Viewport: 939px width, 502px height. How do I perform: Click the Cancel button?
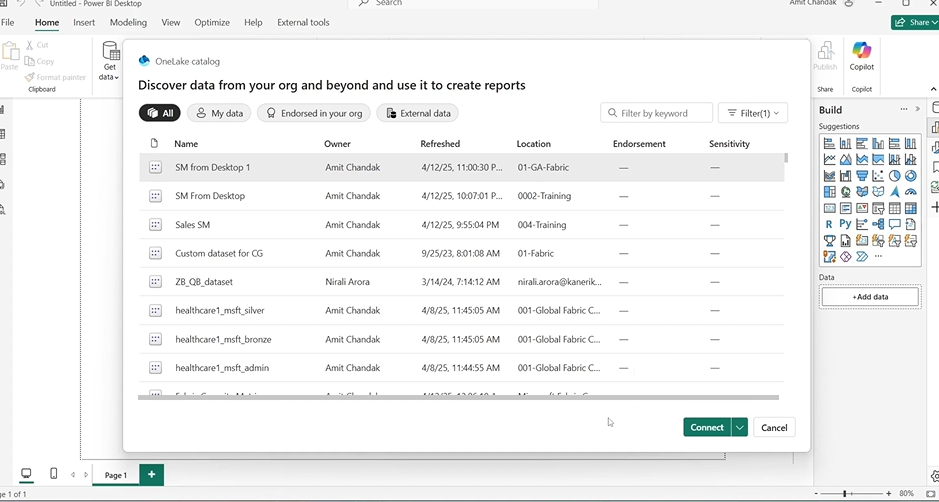pos(774,427)
